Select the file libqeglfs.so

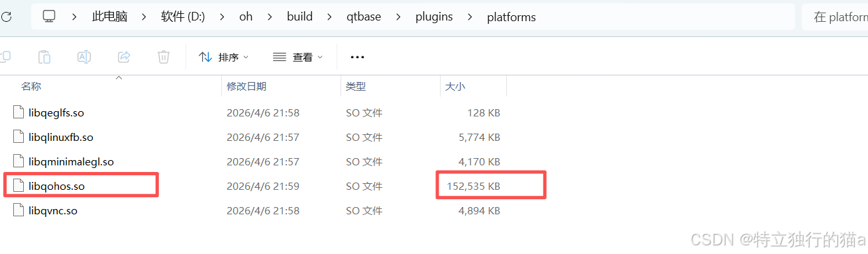click(x=56, y=112)
